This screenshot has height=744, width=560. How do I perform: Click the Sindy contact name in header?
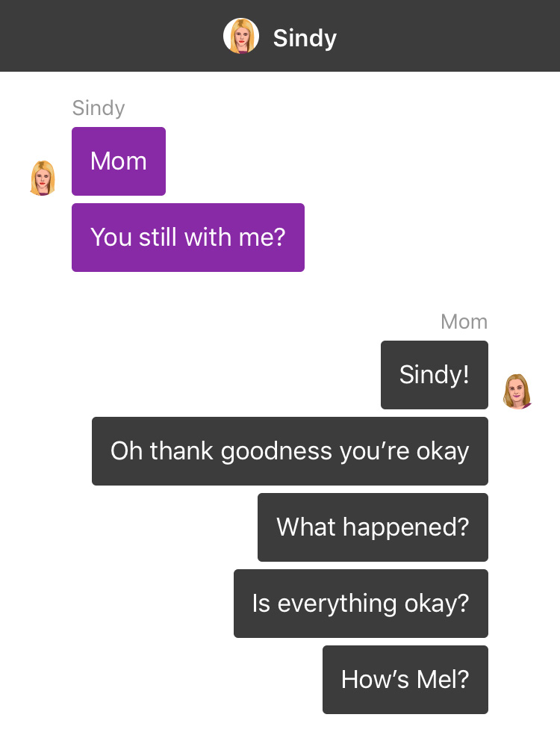click(305, 38)
